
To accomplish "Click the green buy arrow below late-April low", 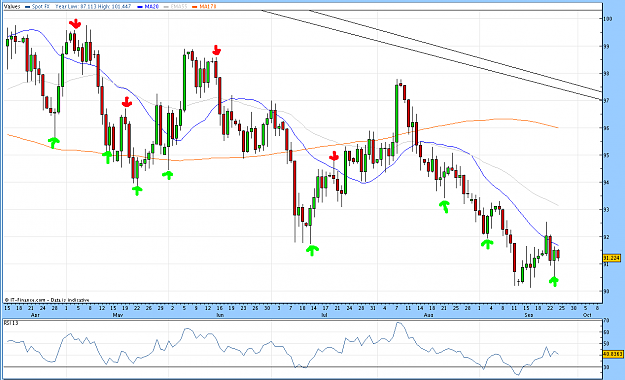I will [54, 142].
